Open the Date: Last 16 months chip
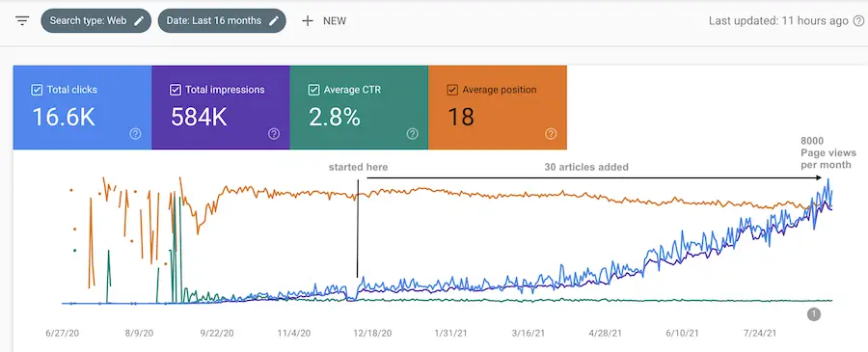This screenshot has width=868, height=352. click(x=222, y=21)
